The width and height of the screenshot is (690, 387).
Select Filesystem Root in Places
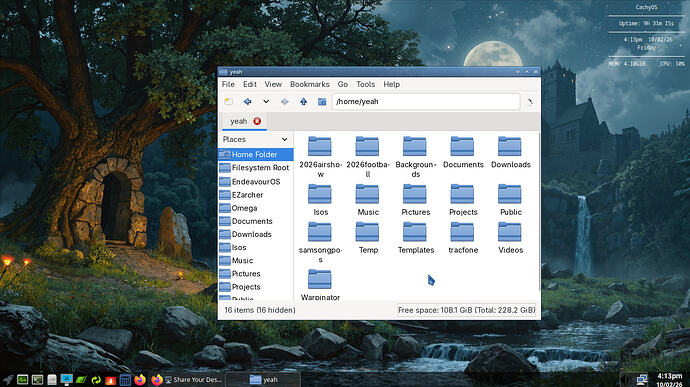(256, 168)
